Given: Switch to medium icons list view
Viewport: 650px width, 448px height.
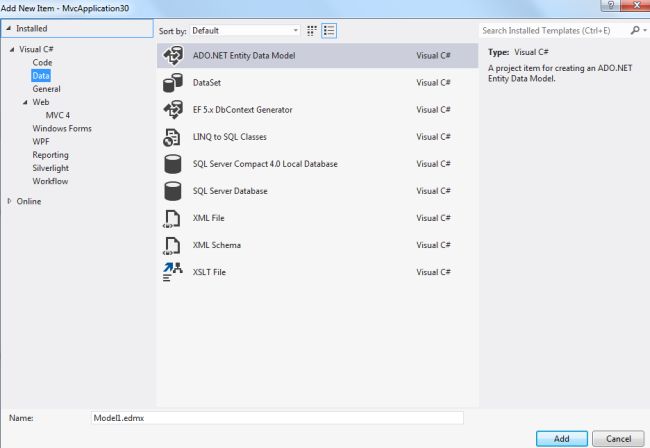Looking at the screenshot, I should tap(329, 31).
